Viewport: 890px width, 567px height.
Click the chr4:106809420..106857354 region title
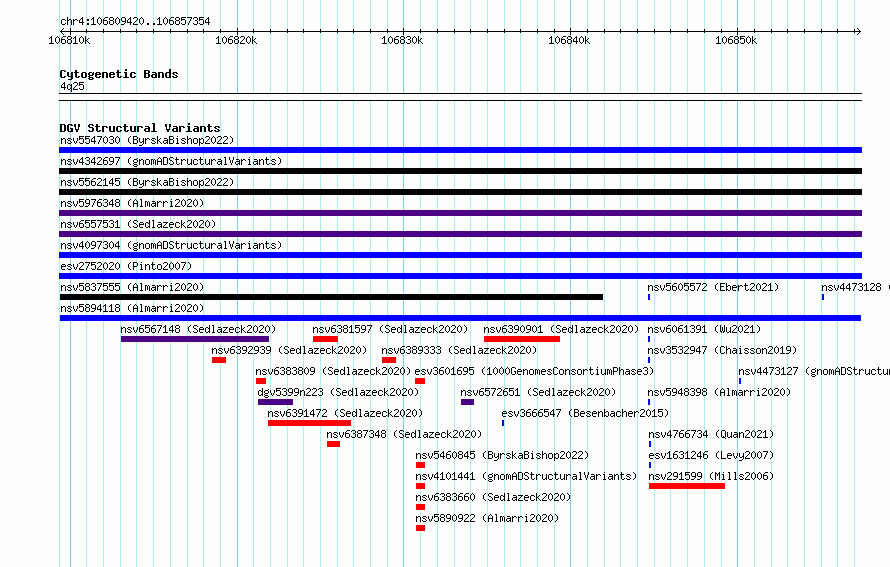click(135, 21)
